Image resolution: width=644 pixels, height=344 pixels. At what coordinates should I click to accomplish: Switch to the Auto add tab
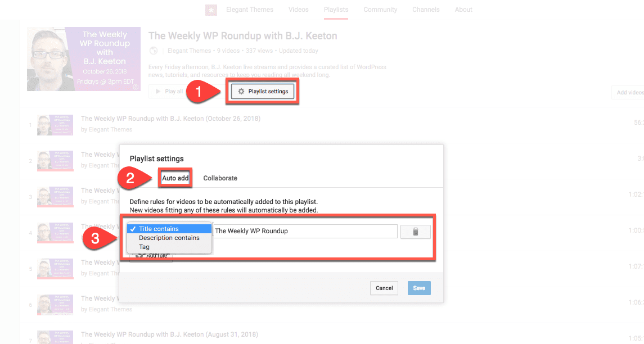[x=174, y=178]
